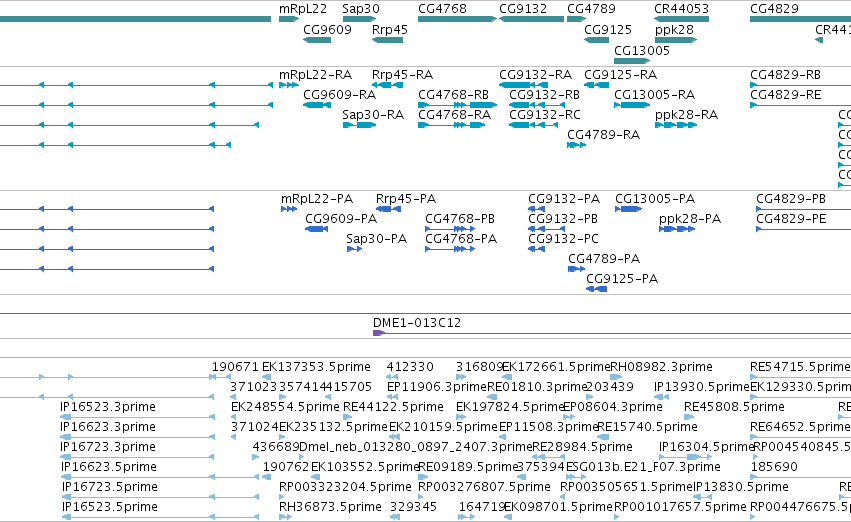
Task: Select EST IP16723.3prime
Action: click(x=108, y=448)
